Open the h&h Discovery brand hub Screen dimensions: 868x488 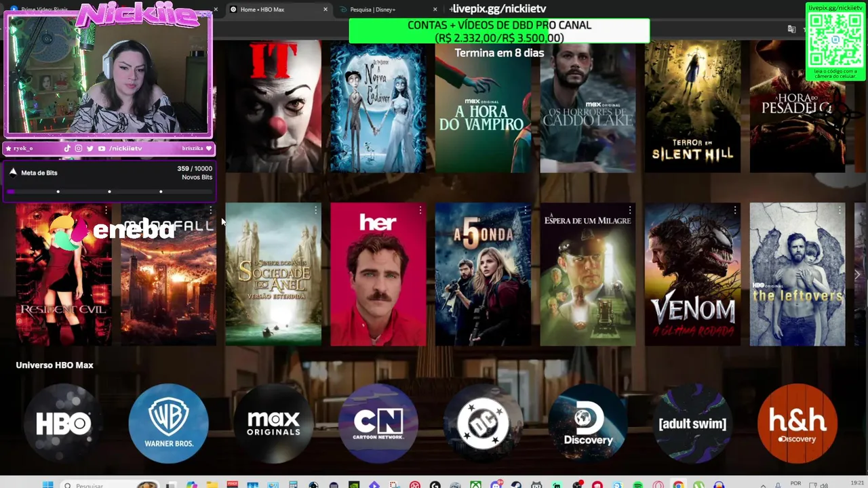click(797, 424)
